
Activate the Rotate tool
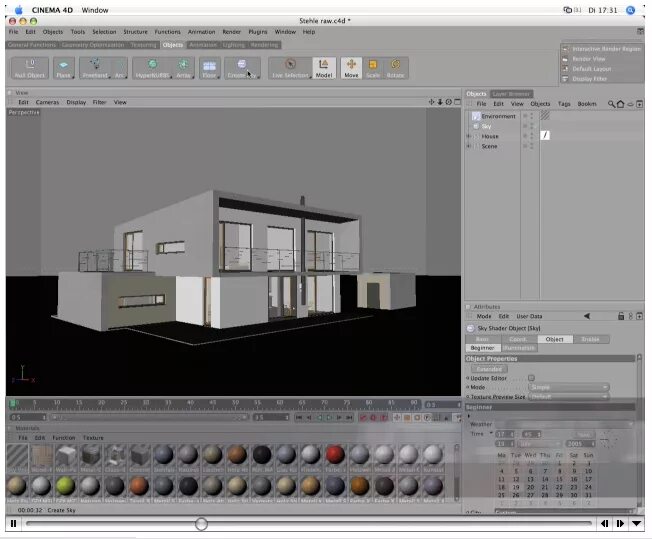(395, 68)
